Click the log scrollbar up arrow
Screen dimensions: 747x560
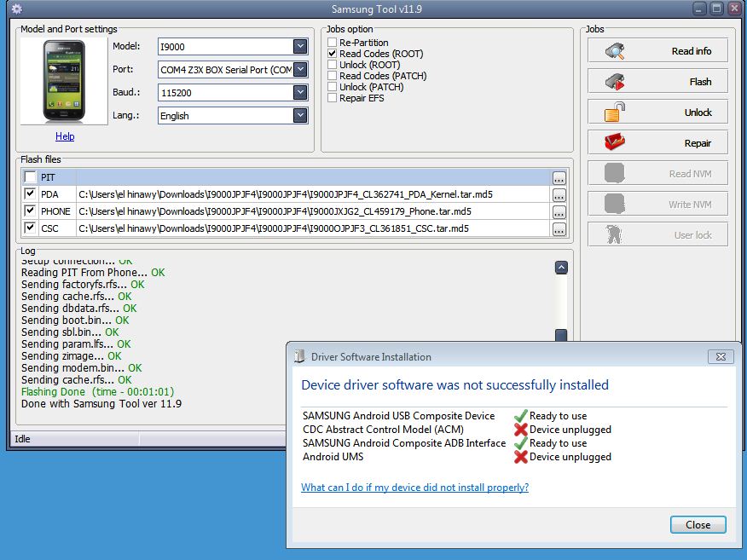click(x=561, y=268)
